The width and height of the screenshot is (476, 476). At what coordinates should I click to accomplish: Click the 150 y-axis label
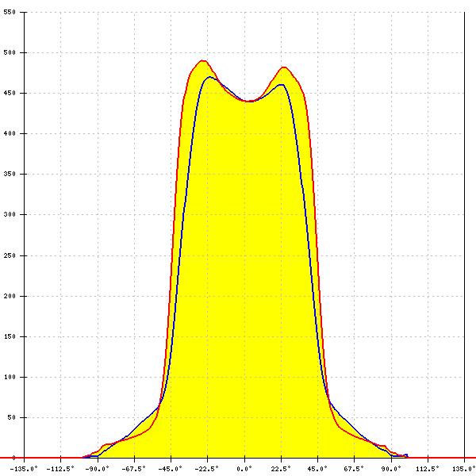pyautogui.click(x=10, y=336)
